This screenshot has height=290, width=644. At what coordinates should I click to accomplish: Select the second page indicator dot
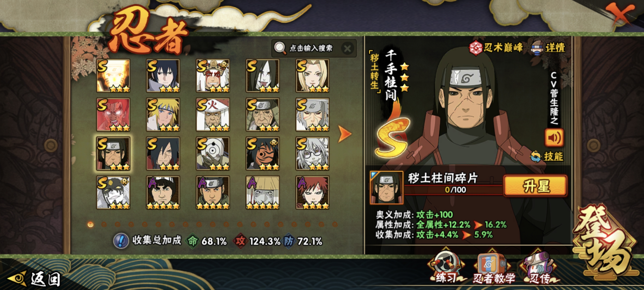pos(104,224)
